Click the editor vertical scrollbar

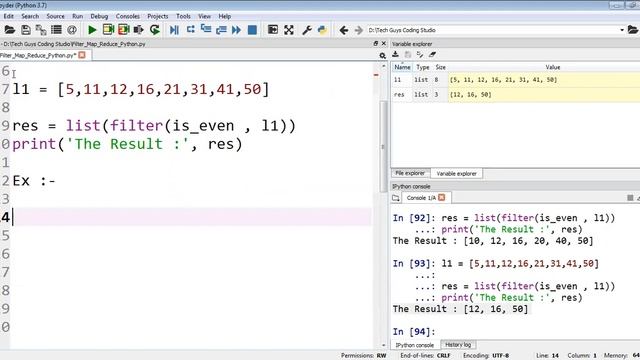[383, 146]
